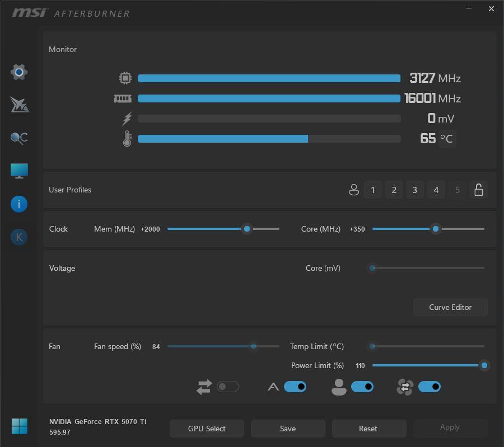The height and width of the screenshot is (447, 504).
Task: Click the core clock progress bar
Action: click(269, 78)
